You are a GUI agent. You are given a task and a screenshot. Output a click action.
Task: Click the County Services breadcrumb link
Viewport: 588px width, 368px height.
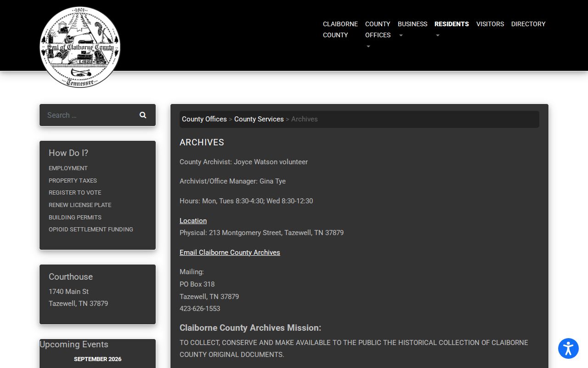click(x=259, y=119)
